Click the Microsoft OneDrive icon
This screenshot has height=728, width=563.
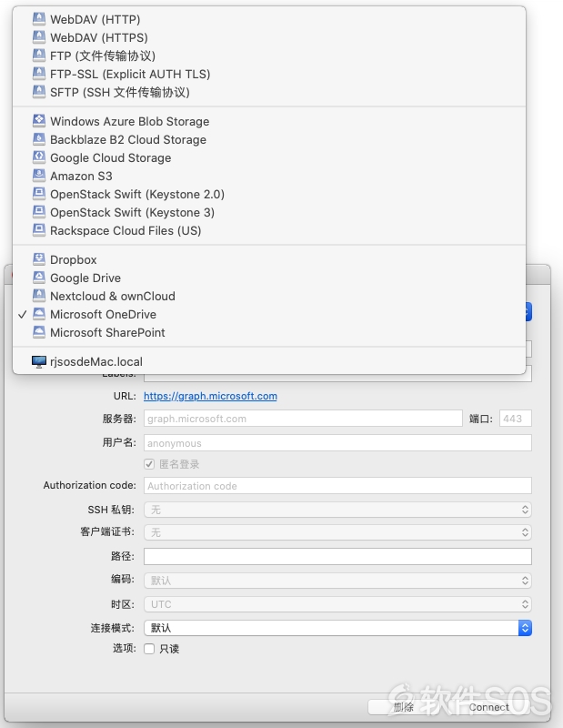(x=39, y=314)
